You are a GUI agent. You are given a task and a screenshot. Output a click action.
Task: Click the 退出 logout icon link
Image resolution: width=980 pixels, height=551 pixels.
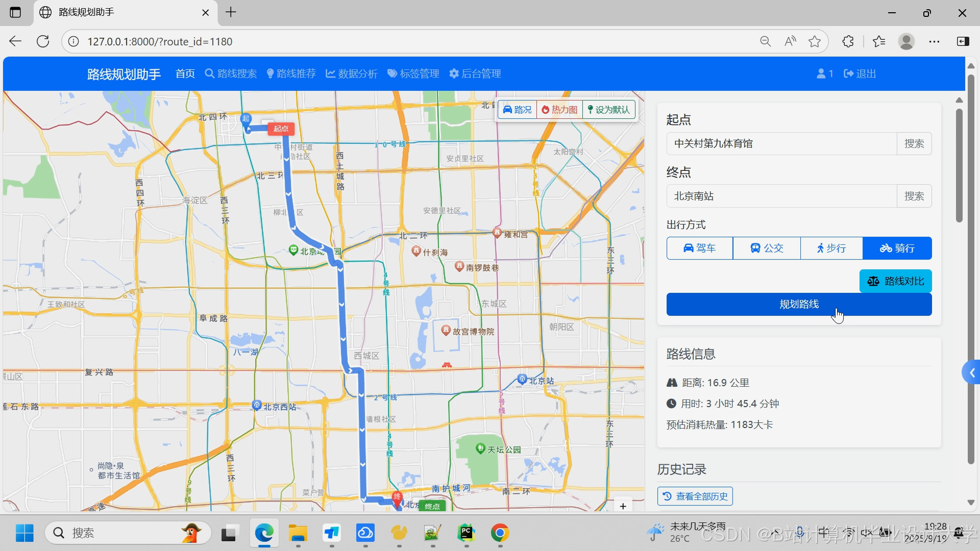coord(860,74)
